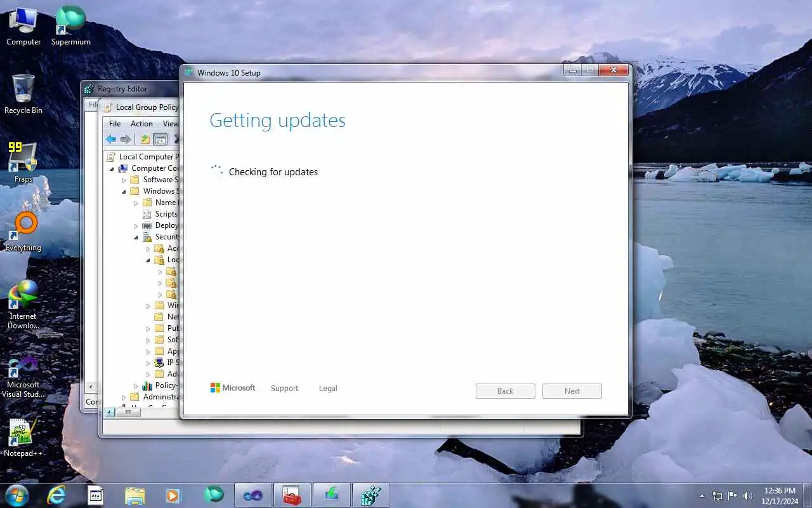Expand the Administrative Templates tree node
The width and height of the screenshot is (812, 508).
tap(124, 397)
